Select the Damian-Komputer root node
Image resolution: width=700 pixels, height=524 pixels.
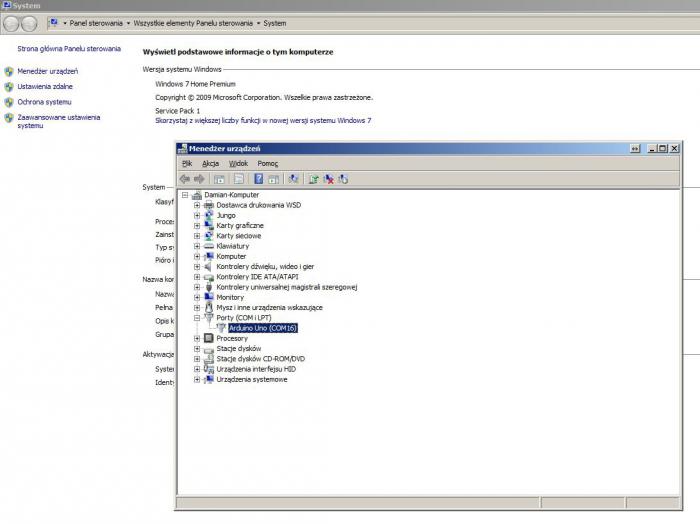230,195
